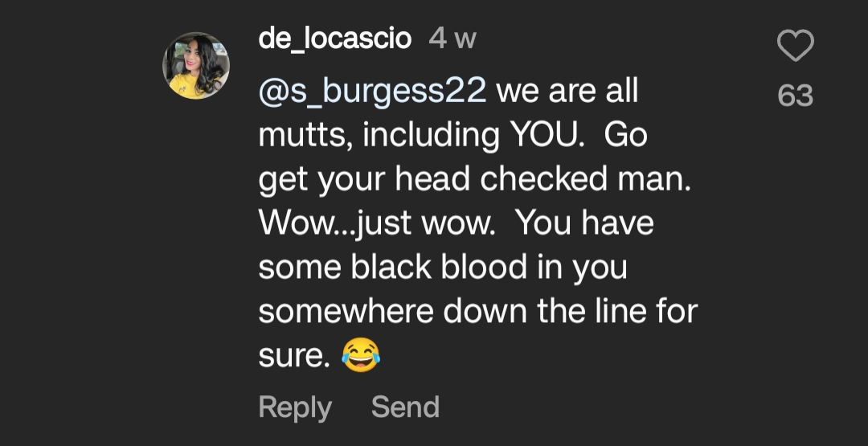This screenshot has width=868, height=446.
Task: Like the comment with the heart icon
Action: [796, 45]
